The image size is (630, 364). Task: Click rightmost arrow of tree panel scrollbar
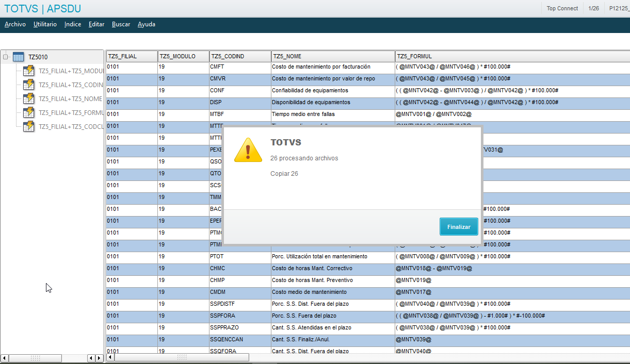(x=100, y=358)
